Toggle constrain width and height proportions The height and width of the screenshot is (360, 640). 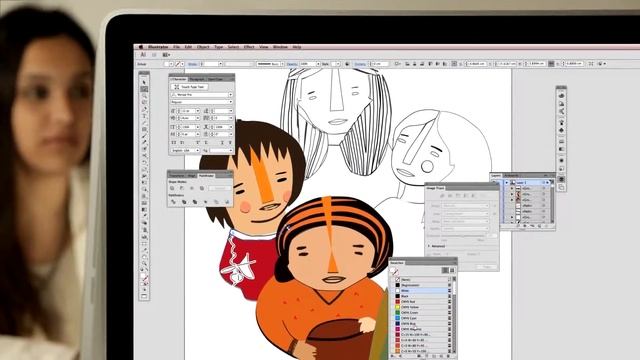(x=551, y=64)
